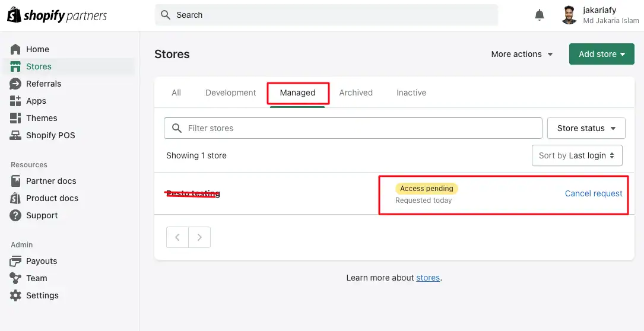Open the Add store dropdown button
This screenshot has height=331, width=644.
[602, 54]
